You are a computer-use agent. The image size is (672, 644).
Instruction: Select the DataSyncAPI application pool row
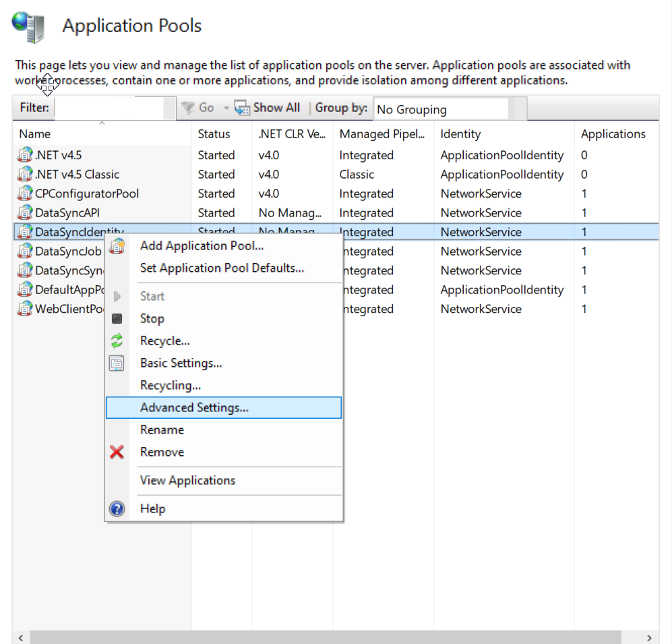coord(67,213)
